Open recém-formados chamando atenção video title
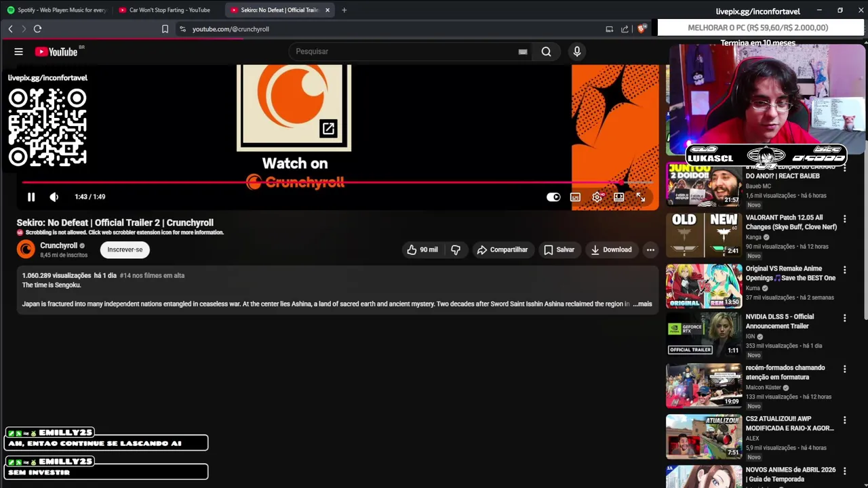Image resolution: width=868 pixels, height=488 pixels. (x=785, y=372)
